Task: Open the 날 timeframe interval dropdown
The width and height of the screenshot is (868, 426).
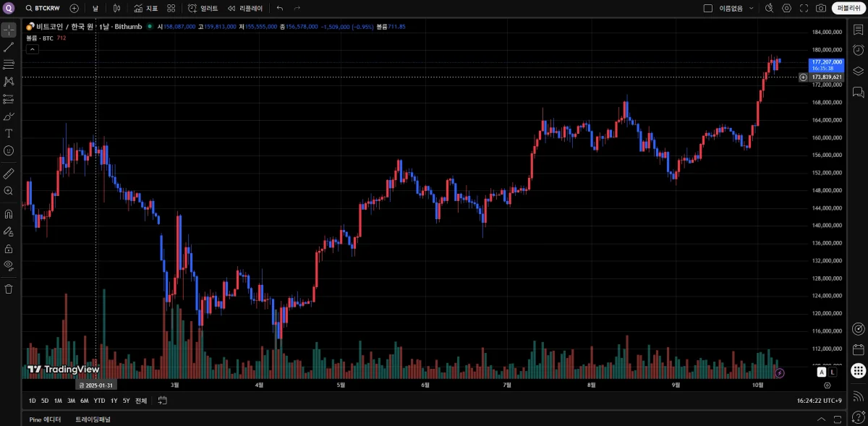Action: pos(95,8)
